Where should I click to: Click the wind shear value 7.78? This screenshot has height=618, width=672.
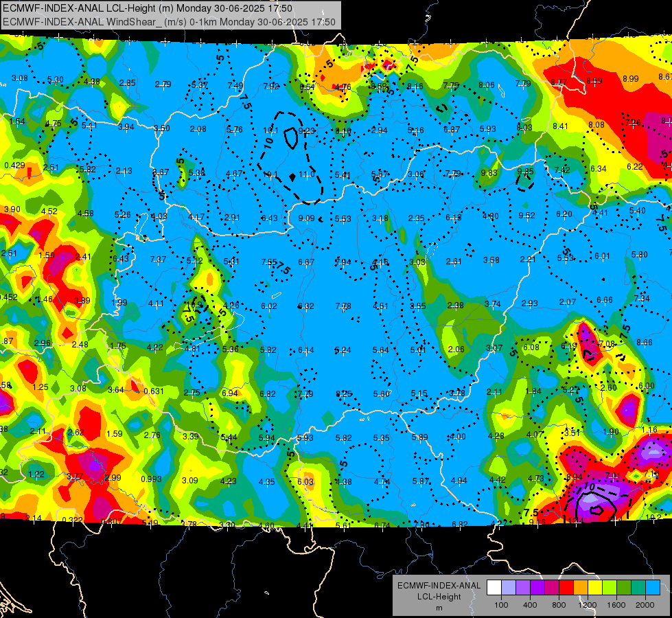point(343,306)
